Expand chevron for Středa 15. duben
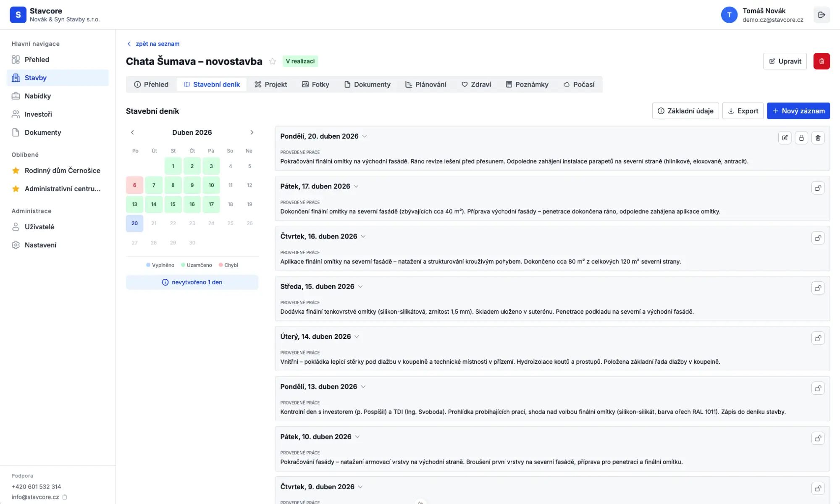840x504 pixels. click(x=360, y=286)
